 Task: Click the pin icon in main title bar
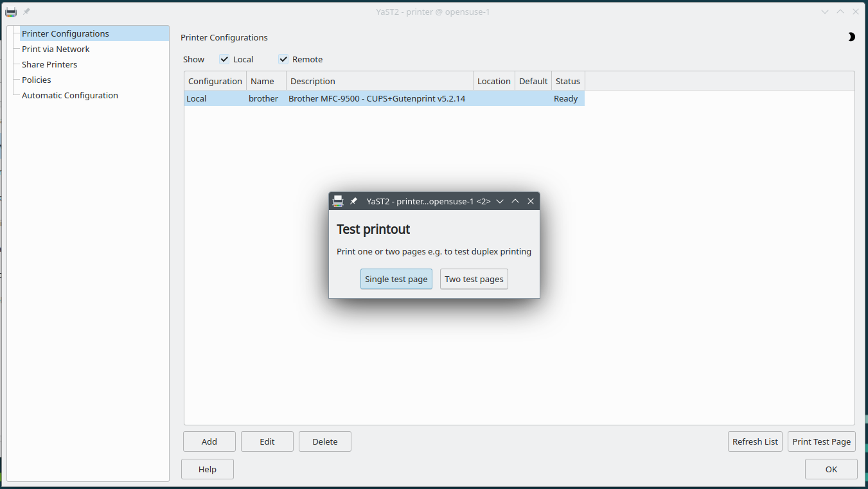pos(26,12)
